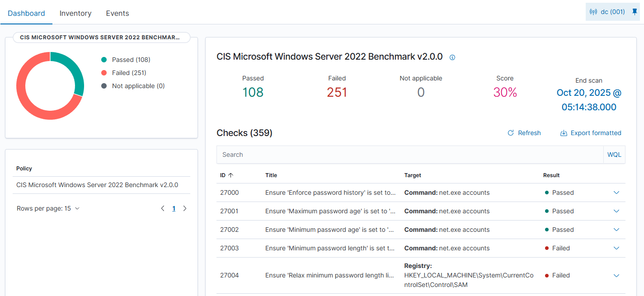Click the pin icon beside dc (001)
This screenshot has width=644, height=296.
635,12
